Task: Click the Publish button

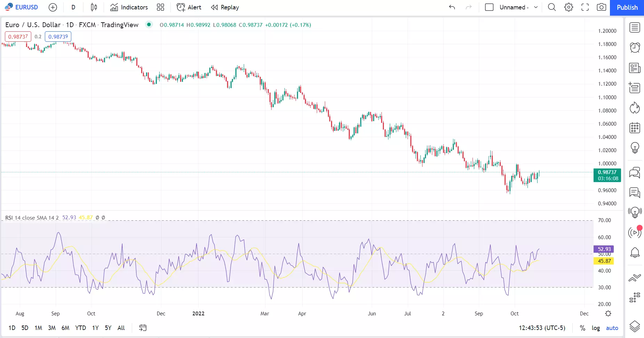Action: pyautogui.click(x=627, y=7)
